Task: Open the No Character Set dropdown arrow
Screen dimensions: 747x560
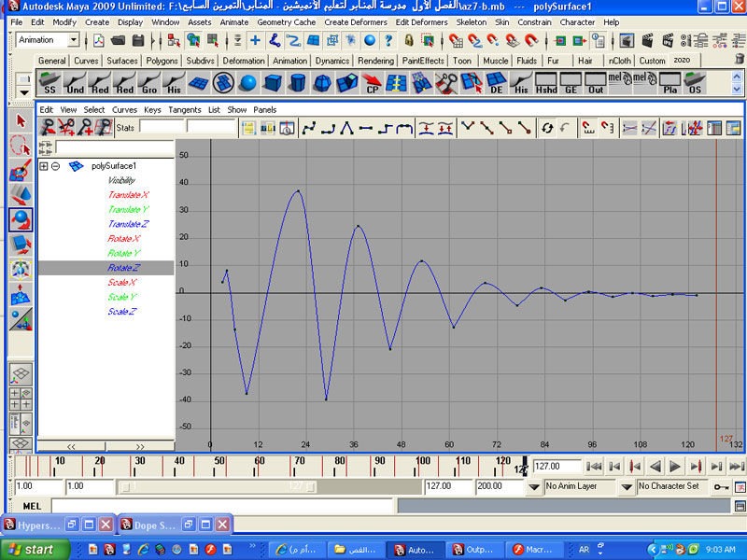Action: 627,486
